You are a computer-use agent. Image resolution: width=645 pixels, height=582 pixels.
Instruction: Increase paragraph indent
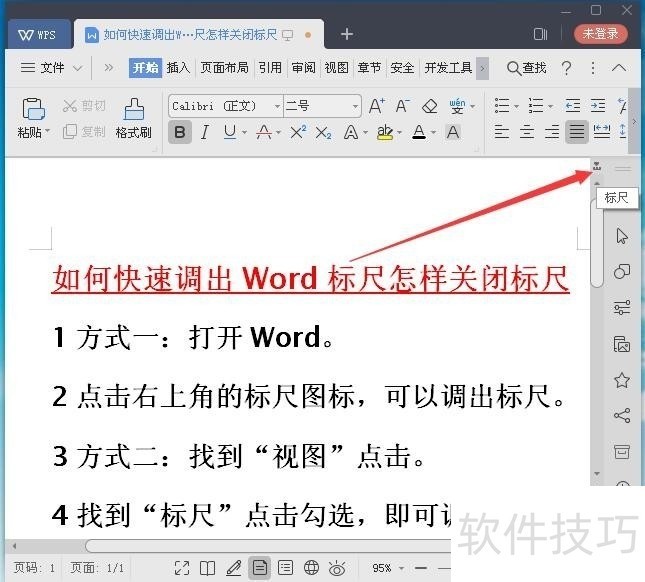598,106
